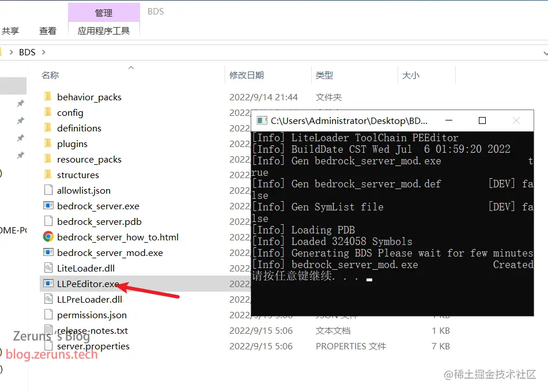The image size is (548, 392).
Task: Click the permissions.json file icon
Action: pyautogui.click(x=48, y=315)
